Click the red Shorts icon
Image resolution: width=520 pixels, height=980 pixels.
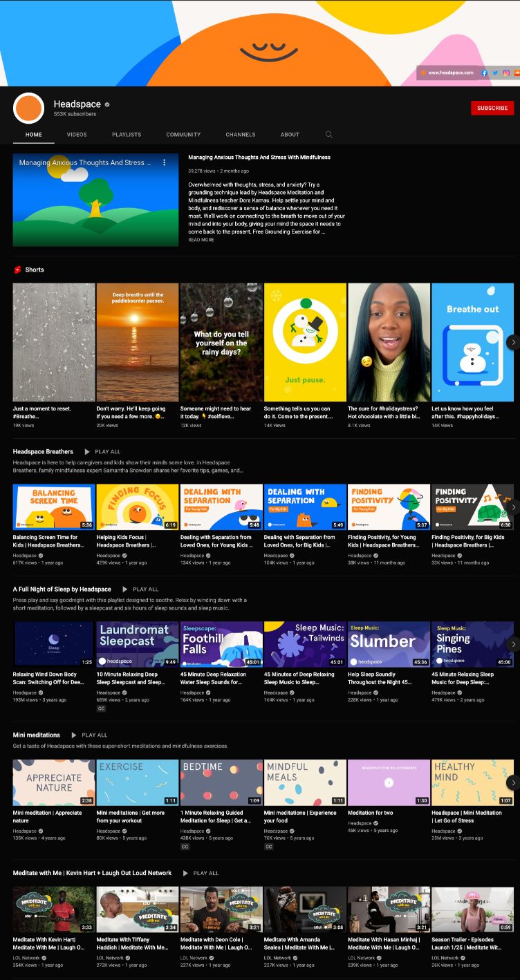coord(17,270)
